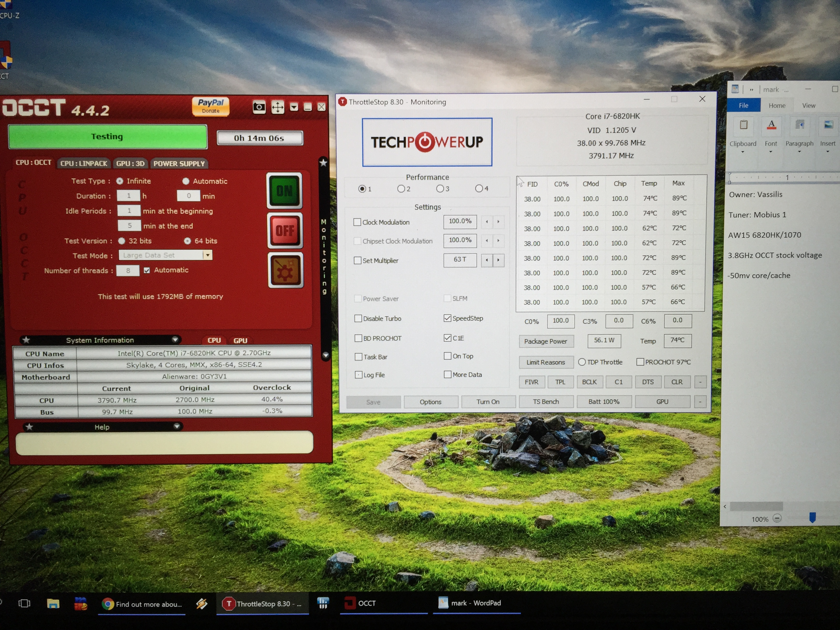The image size is (840, 630).
Task: Click the Monitoring bar bottom arrow
Action: click(326, 355)
